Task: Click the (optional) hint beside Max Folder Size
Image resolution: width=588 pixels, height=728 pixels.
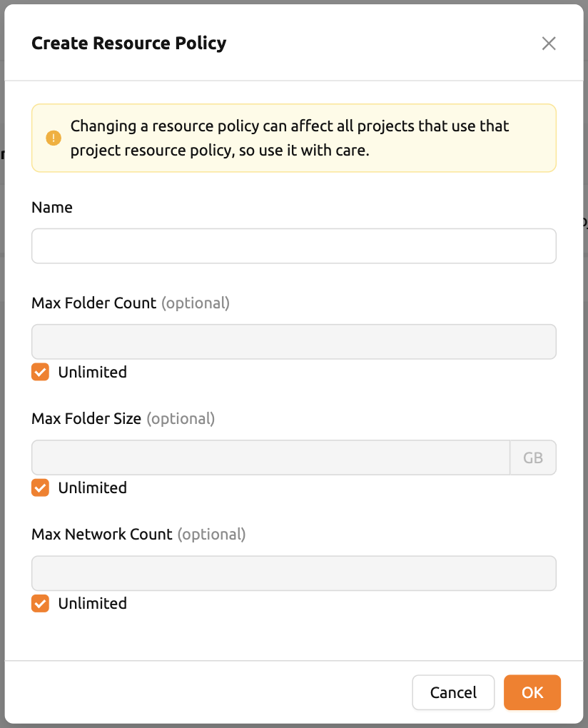Action: 181,419
